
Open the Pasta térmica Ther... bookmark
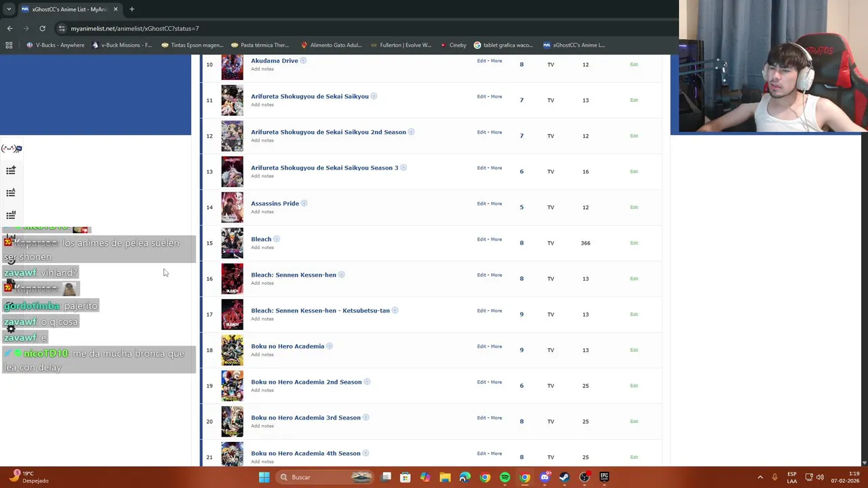260,45
